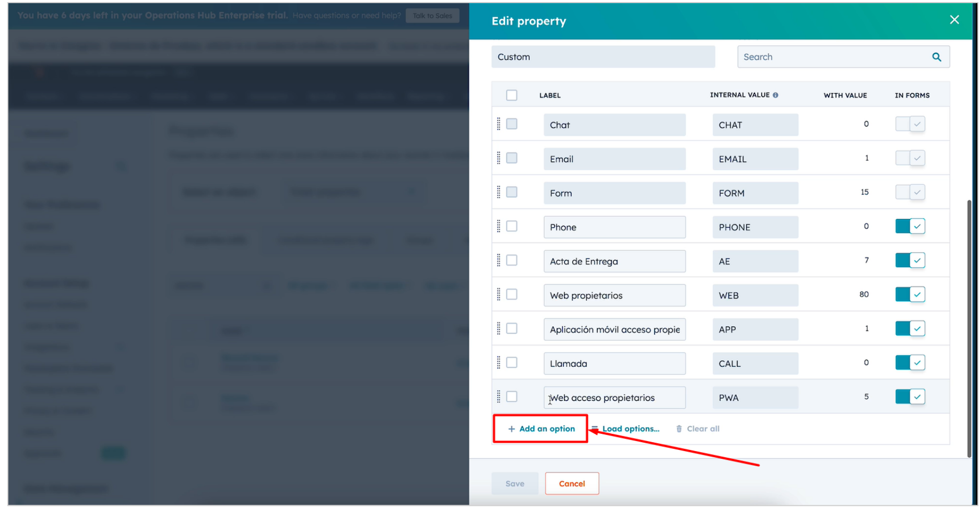Select all options with header checkbox
Screen dimensions: 980x510
pyautogui.click(x=512, y=95)
